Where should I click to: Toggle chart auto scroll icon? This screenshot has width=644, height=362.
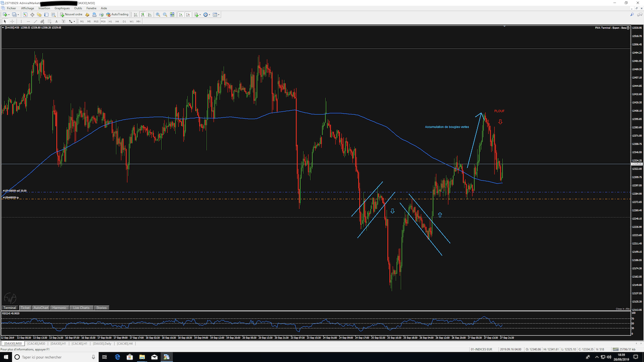point(181,15)
